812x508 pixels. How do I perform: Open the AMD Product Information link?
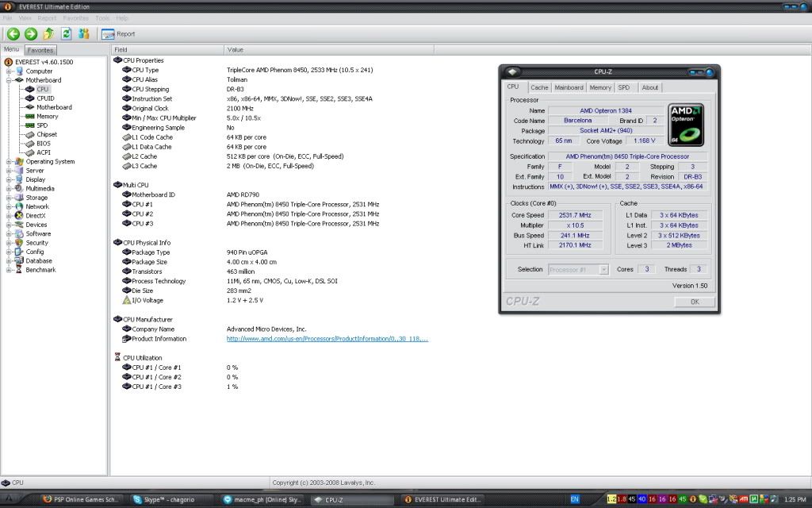coord(327,339)
